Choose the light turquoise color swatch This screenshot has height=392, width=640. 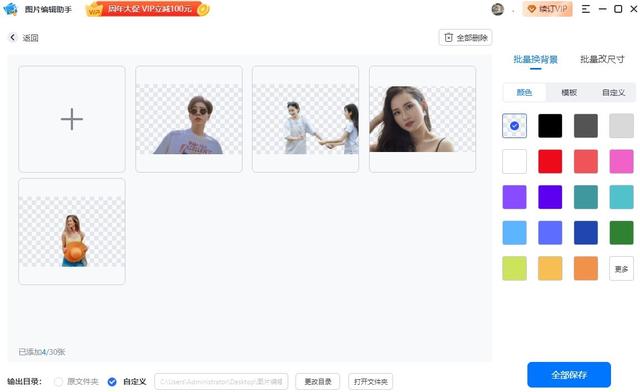(x=622, y=197)
